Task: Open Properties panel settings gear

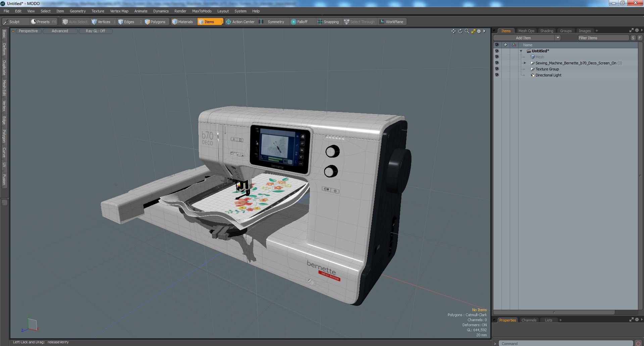Action: point(637,320)
